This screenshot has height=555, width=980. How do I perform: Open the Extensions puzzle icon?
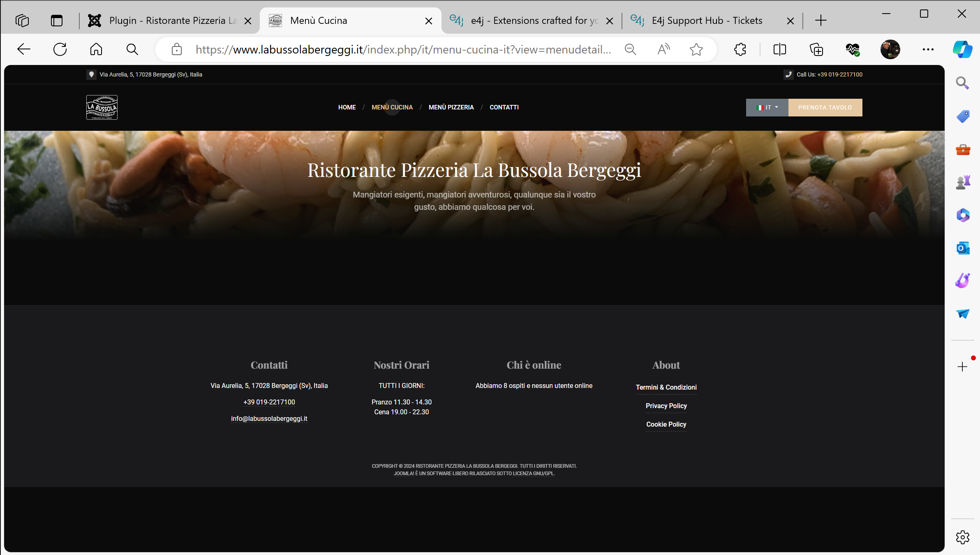click(740, 49)
